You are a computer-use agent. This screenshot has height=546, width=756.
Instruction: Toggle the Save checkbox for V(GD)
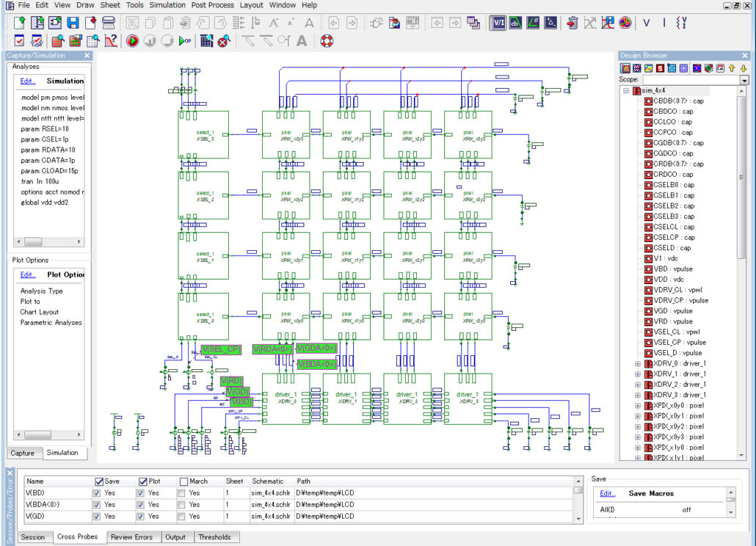click(96, 516)
